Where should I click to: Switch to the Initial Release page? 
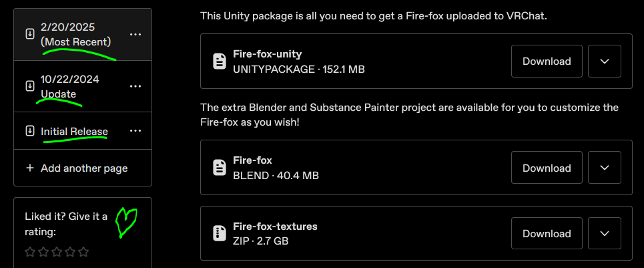coord(74,132)
